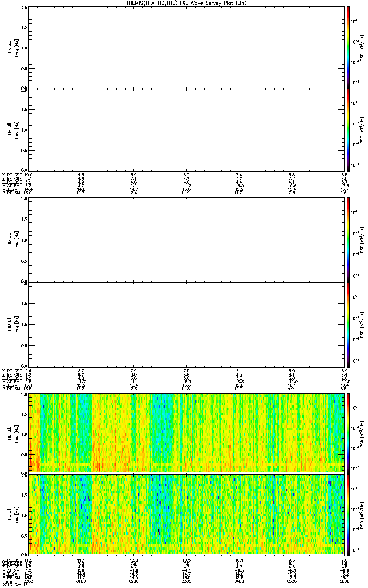Click the THE B-parallel spectrogram
The image size is (368, 588).
(x=187, y=514)
